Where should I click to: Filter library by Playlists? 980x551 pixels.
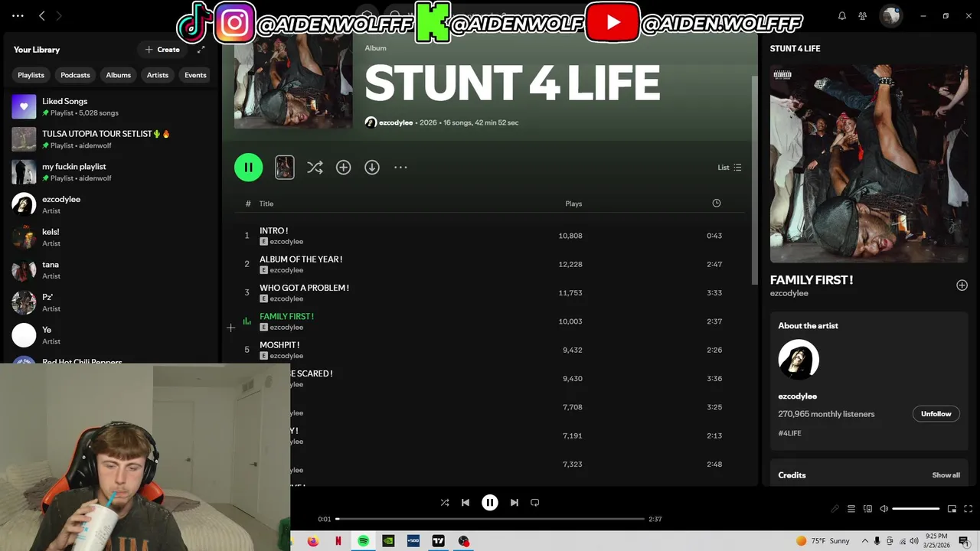coord(31,75)
